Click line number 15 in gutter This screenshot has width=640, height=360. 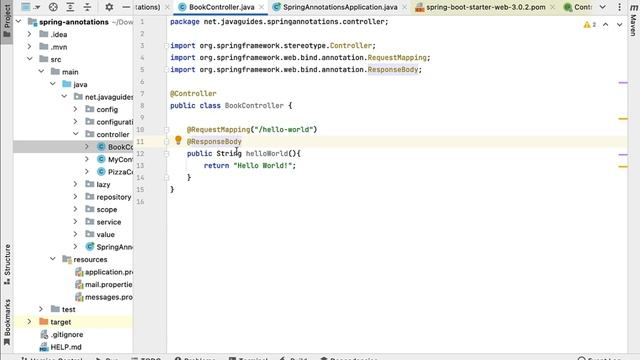point(140,189)
